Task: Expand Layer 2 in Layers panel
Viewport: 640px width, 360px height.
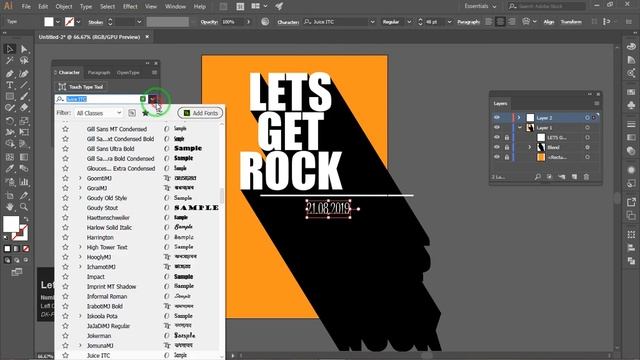Action: pos(519,118)
